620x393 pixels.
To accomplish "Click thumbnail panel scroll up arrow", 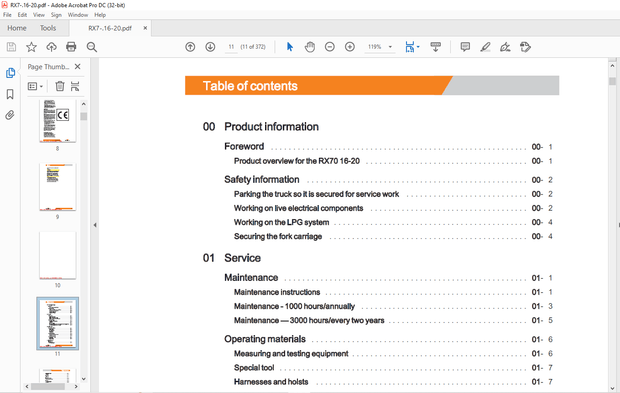I will (83, 104).
